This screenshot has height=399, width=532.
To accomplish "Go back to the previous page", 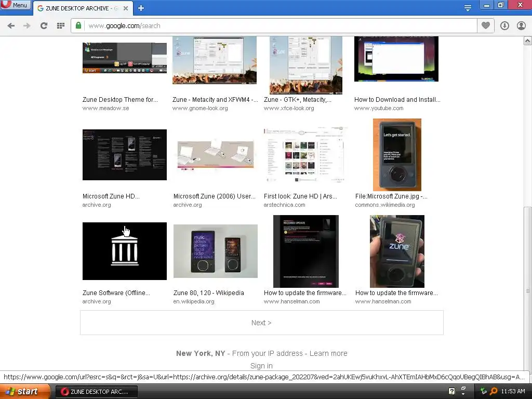I will [x=11, y=26].
